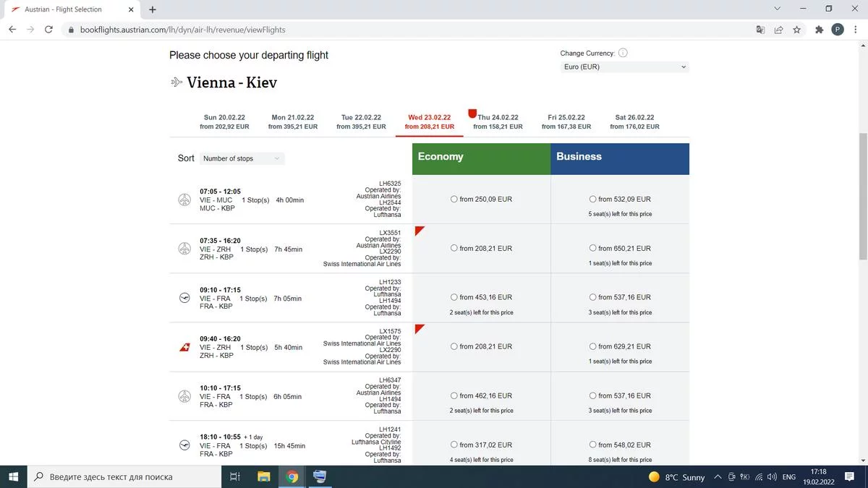The height and width of the screenshot is (488, 868).
Task: Select the Wed 23.02.22 date tab
Action: 430,121
